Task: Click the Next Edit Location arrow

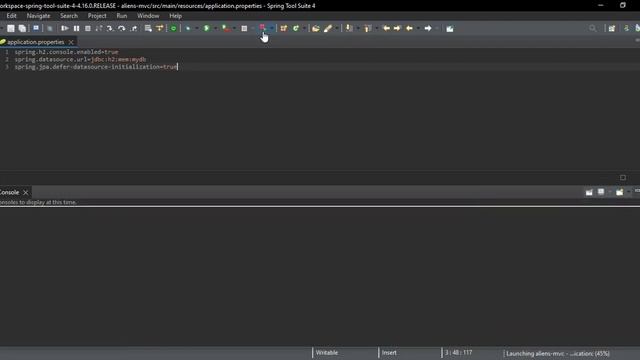Action: (397, 28)
